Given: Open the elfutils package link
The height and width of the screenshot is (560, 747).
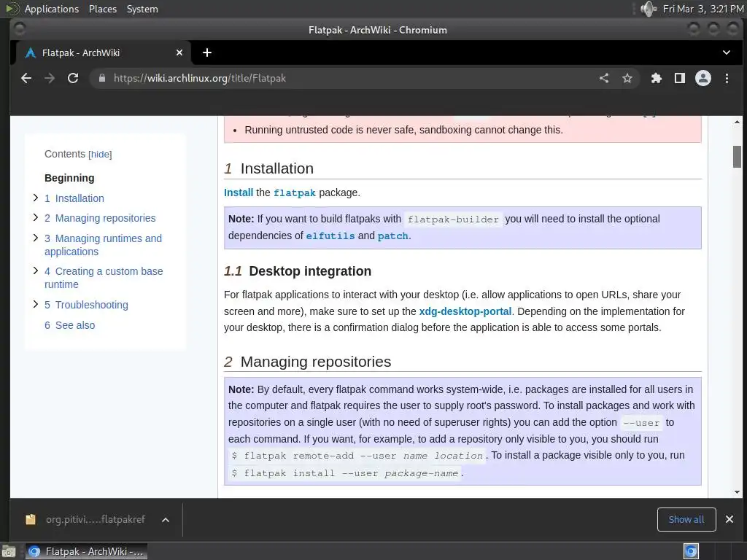Looking at the screenshot, I should pyautogui.click(x=330, y=236).
